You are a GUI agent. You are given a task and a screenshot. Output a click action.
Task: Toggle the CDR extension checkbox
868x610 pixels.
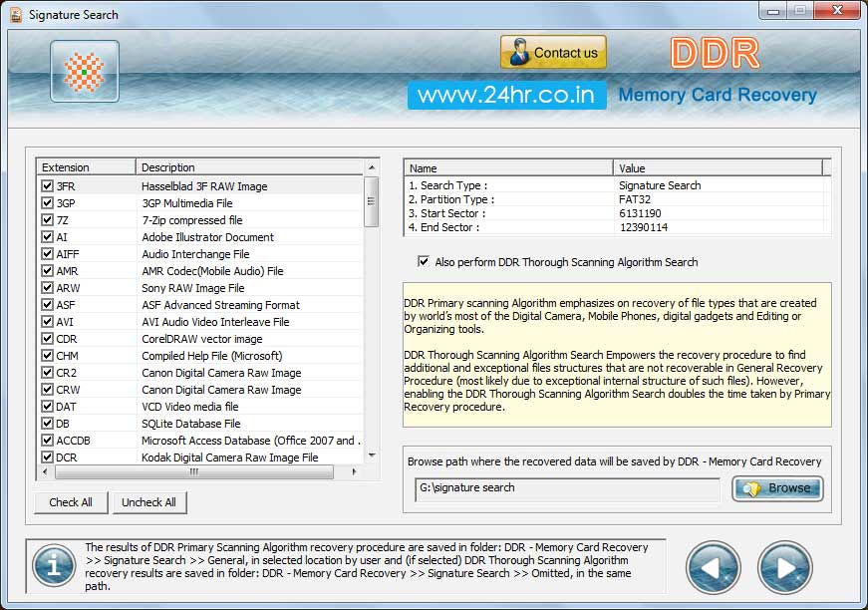point(47,339)
